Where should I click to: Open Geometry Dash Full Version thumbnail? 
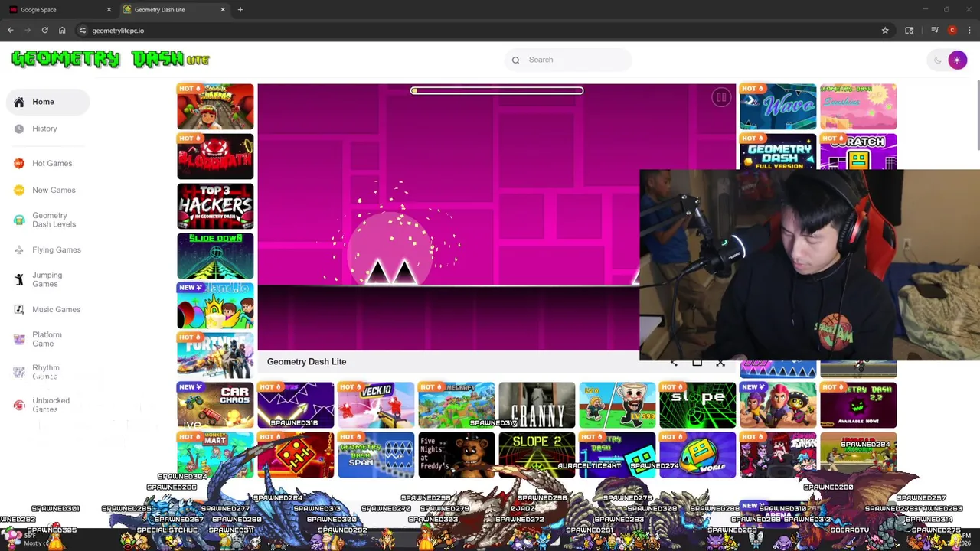click(778, 152)
